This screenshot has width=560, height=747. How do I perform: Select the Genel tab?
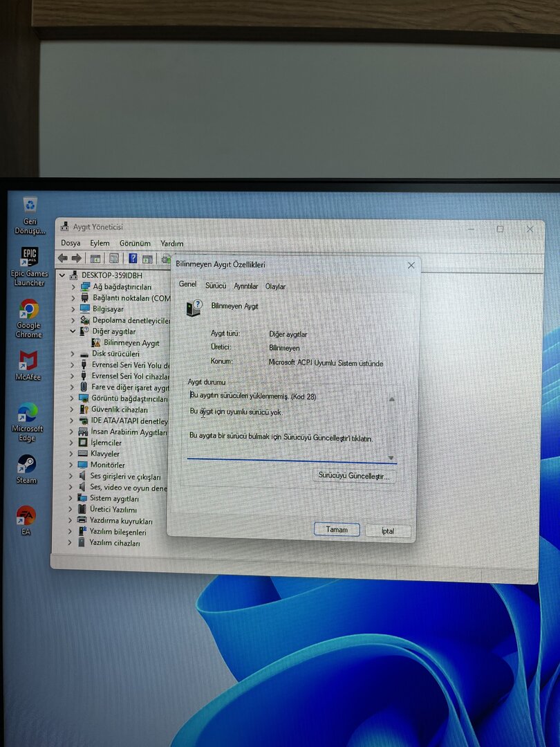click(x=187, y=284)
